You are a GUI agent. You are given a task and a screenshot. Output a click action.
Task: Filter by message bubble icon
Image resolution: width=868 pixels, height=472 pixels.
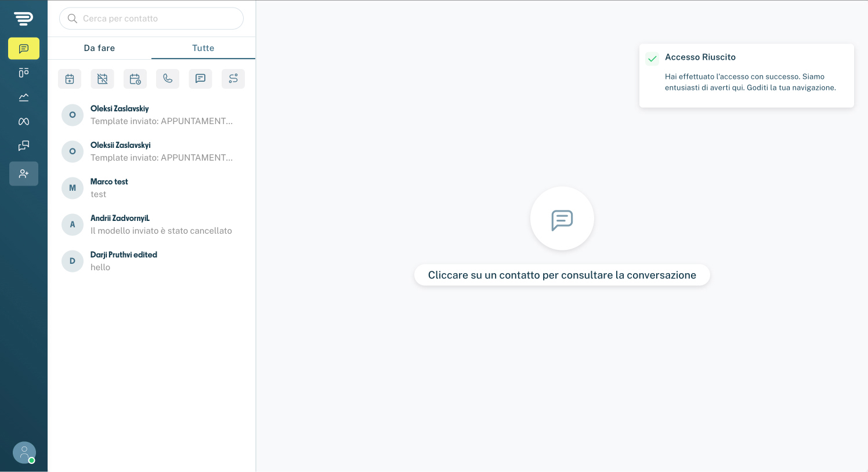pyautogui.click(x=200, y=79)
